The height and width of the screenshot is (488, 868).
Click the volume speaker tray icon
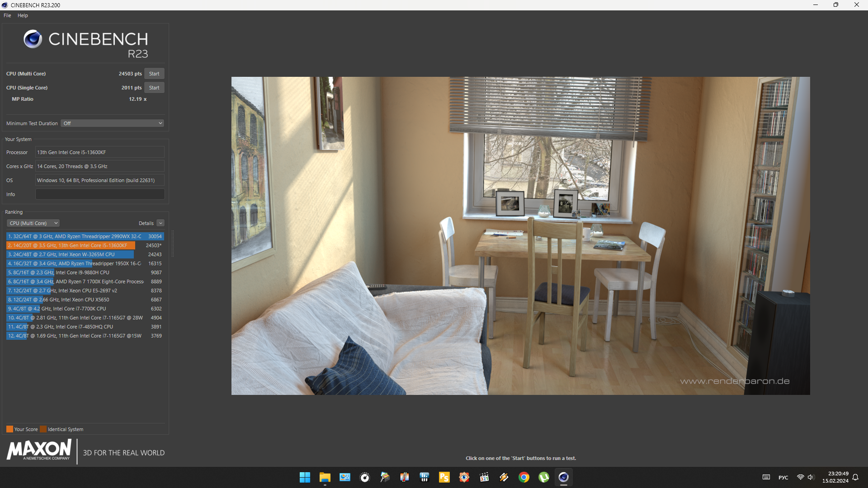(x=811, y=477)
